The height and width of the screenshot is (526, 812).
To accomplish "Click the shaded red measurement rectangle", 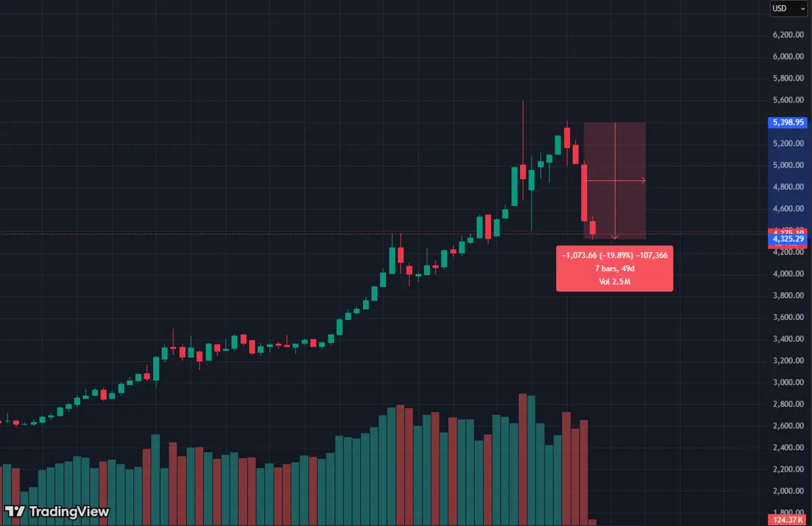I will (x=630, y=149).
